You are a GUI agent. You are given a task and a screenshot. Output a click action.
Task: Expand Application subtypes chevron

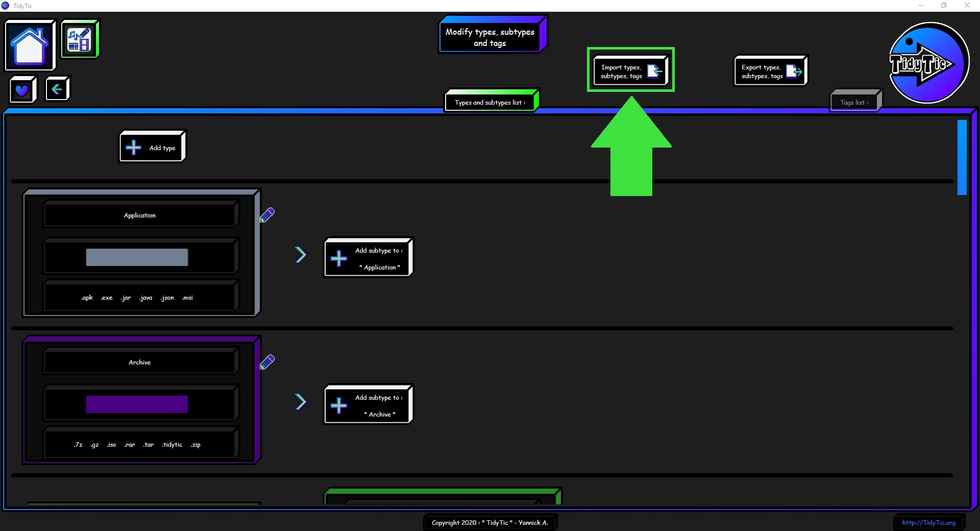[x=300, y=255]
